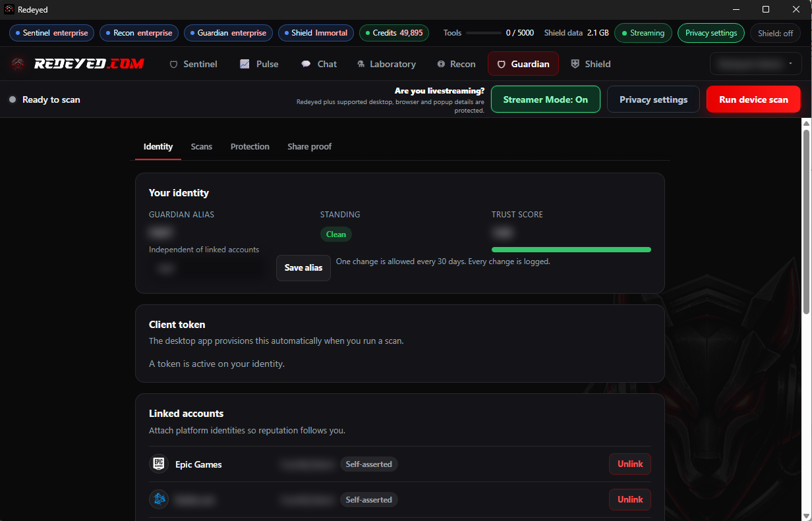812x521 pixels.
Task: Click the Guardian shield icon
Action: click(501, 64)
